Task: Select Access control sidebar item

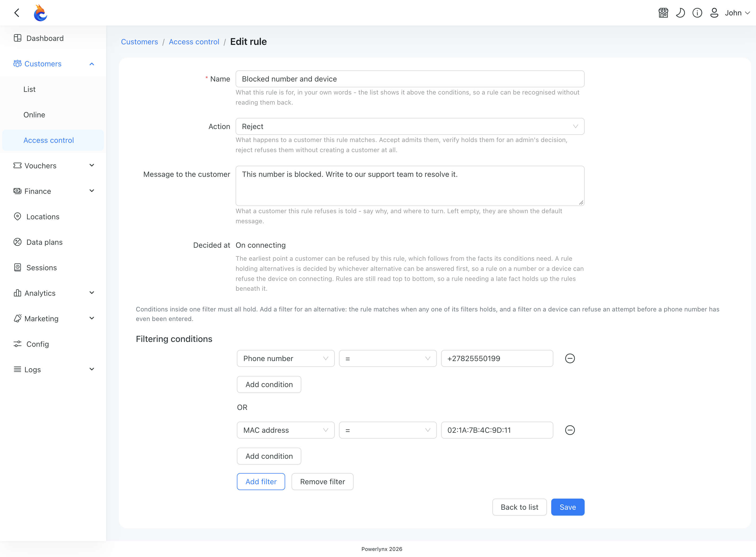Action: (x=53, y=140)
